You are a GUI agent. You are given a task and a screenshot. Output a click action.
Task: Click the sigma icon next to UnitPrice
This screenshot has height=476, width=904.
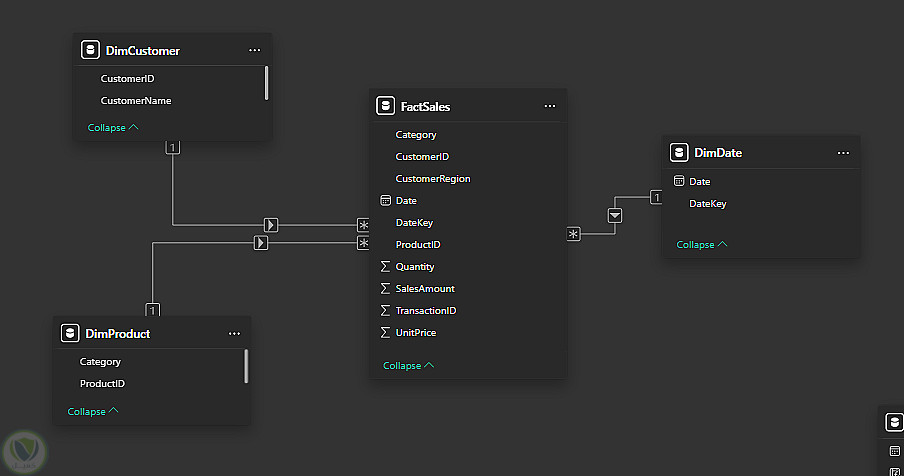[385, 333]
